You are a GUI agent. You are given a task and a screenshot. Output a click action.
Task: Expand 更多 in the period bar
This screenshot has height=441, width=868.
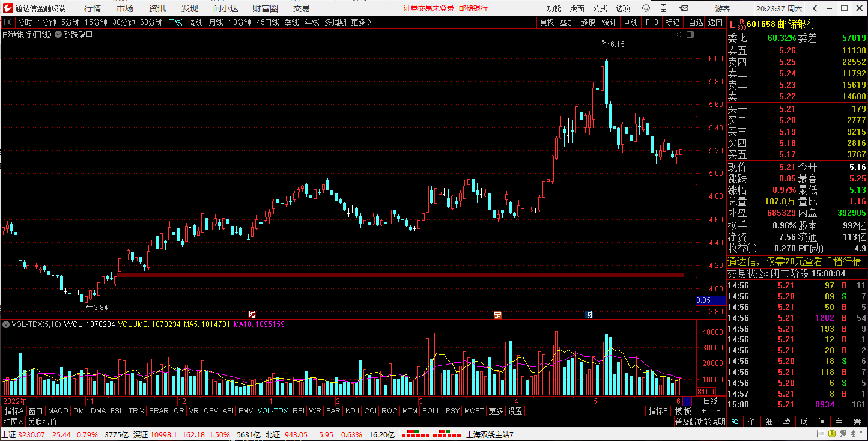point(362,22)
